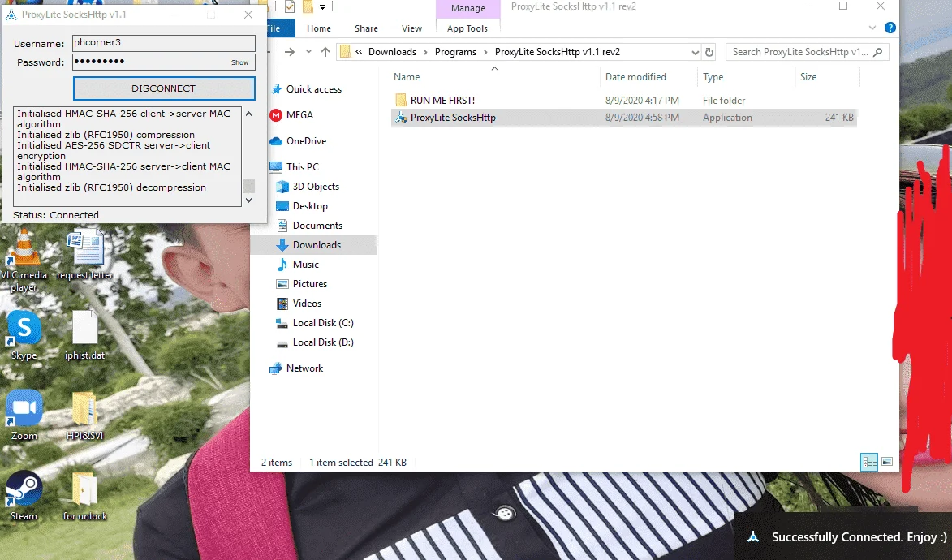Open Music folder in sidebar
952x560 pixels.
coord(305,265)
